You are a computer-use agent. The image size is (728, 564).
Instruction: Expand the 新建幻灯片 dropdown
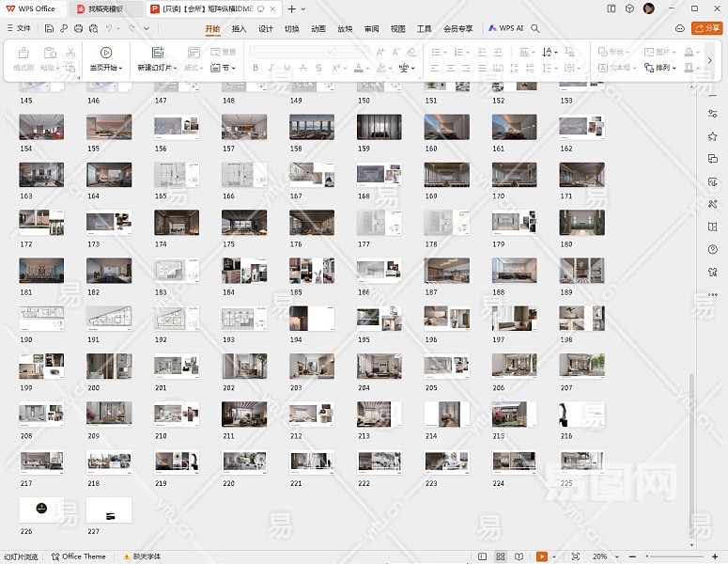pos(155,69)
